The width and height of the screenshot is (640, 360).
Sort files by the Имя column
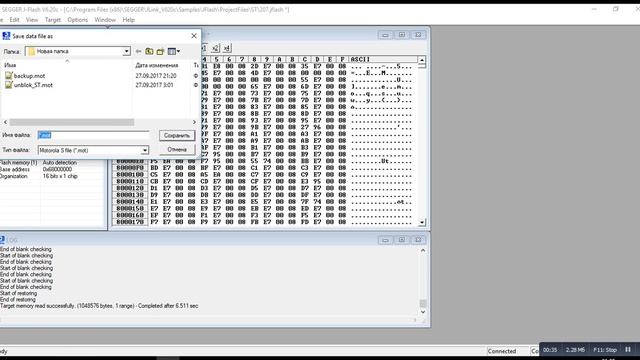click(x=10, y=65)
